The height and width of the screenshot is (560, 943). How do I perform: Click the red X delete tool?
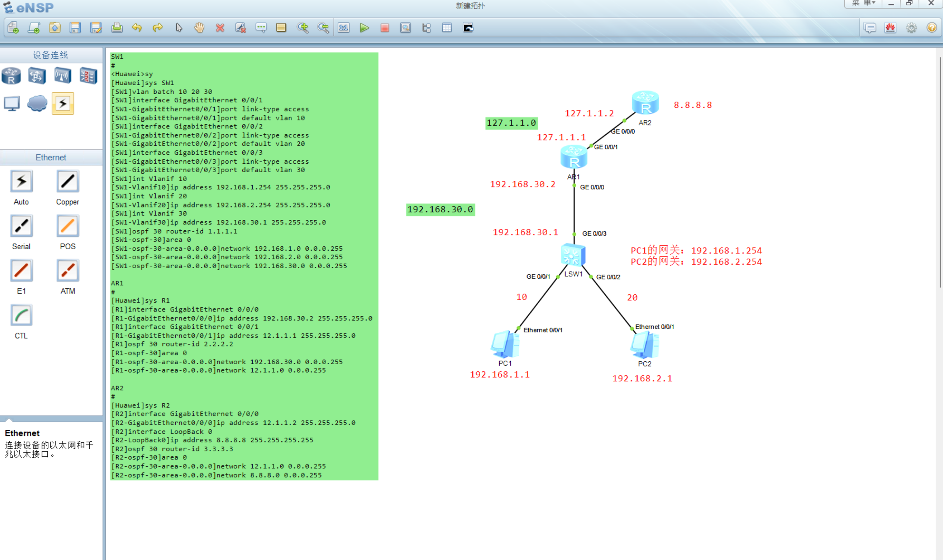click(220, 28)
